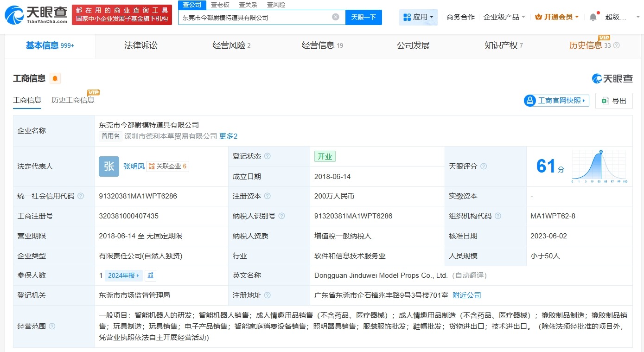The width and height of the screenshot is (644, 352).
Task: Click the stamp icon on 工商官网快照
Action: (531, 100)
